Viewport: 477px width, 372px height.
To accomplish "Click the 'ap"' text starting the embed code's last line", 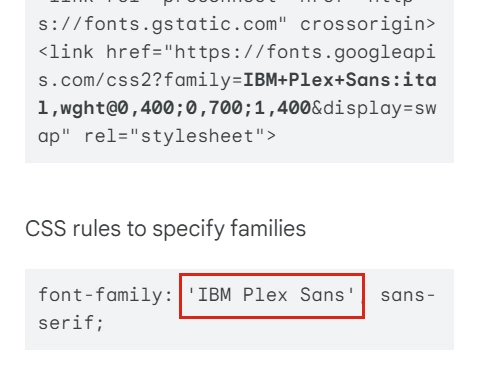I will tap(55, 137).
